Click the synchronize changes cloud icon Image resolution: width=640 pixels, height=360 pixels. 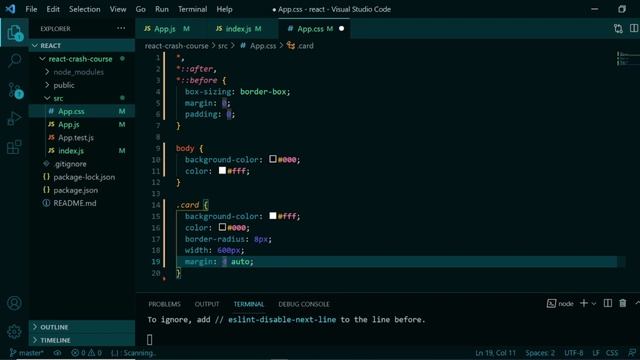[58, 353]
